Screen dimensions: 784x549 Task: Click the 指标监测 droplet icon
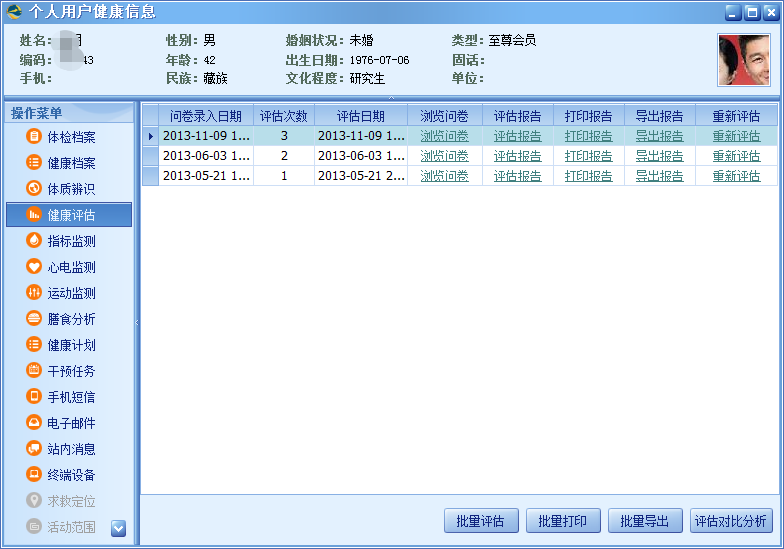coord(34,241)
